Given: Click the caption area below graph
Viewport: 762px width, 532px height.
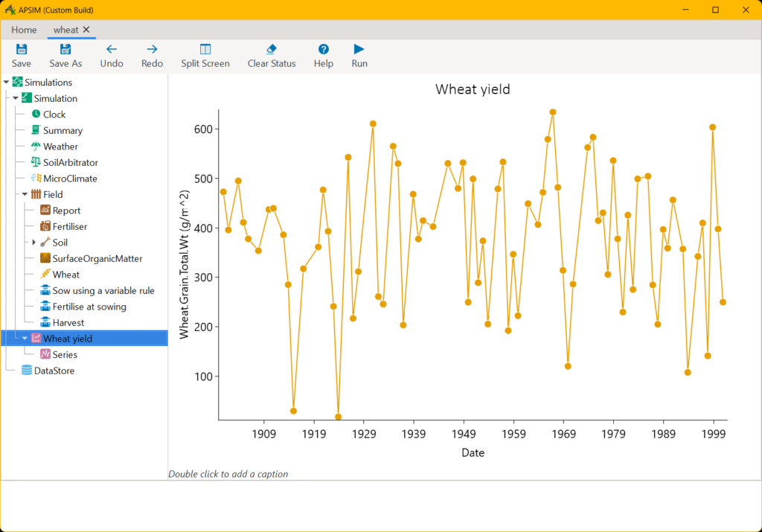Looking at the screenshot, I should [228, 474].
